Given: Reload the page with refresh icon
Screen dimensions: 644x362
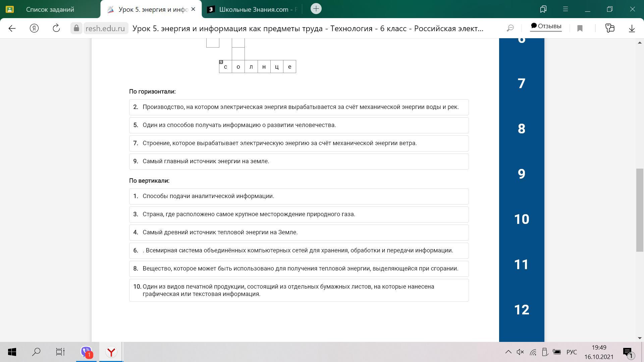Looking at the screenshot, I should (x=56, y=28).
